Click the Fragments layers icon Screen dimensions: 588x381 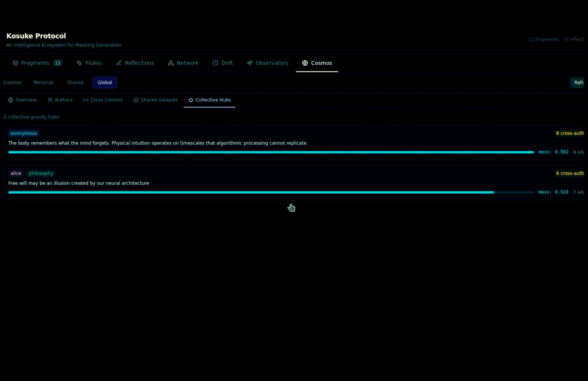click(x=15, y=63)
